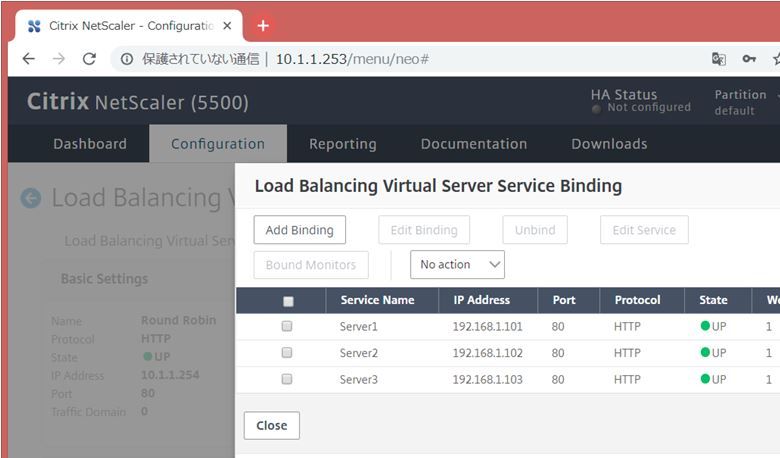Click the Load Balancing Virtual Server Service Binding title

point(438,186)
